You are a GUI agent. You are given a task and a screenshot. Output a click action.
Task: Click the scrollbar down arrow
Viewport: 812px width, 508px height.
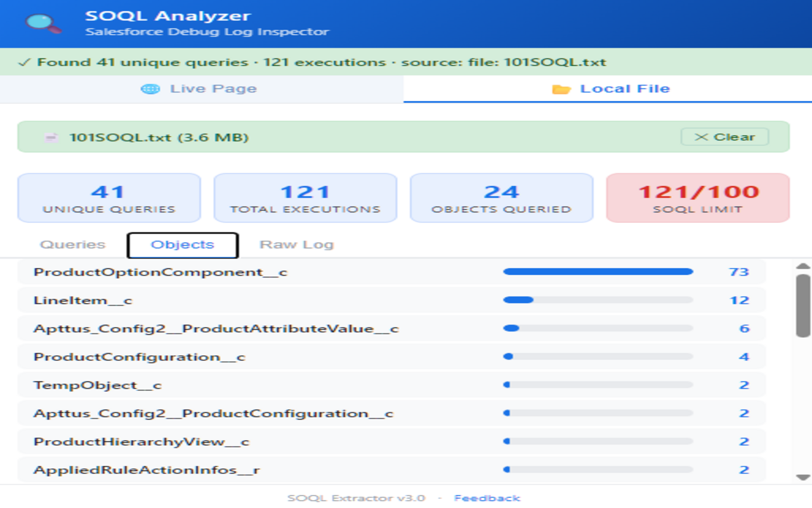[x=803, y=478]
